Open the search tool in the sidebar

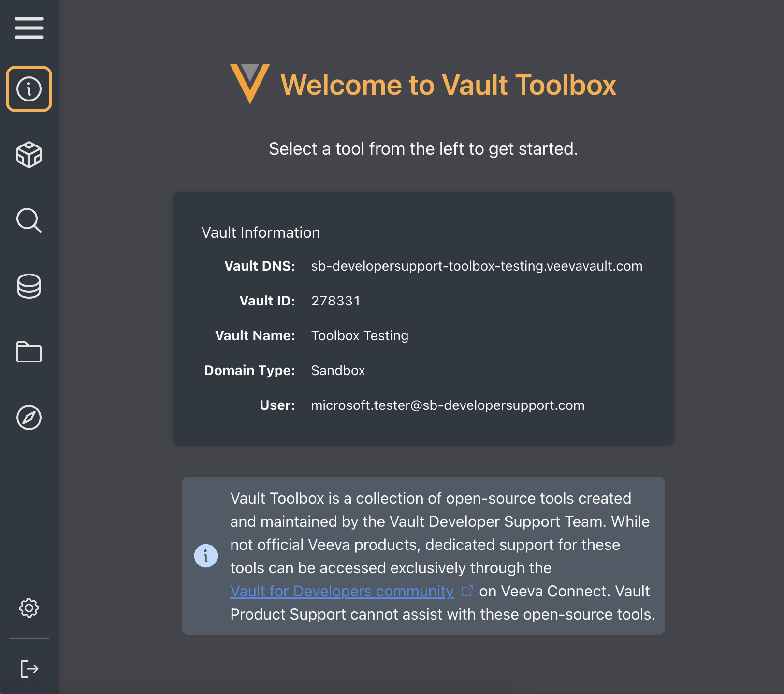click(x=29, y=221)
